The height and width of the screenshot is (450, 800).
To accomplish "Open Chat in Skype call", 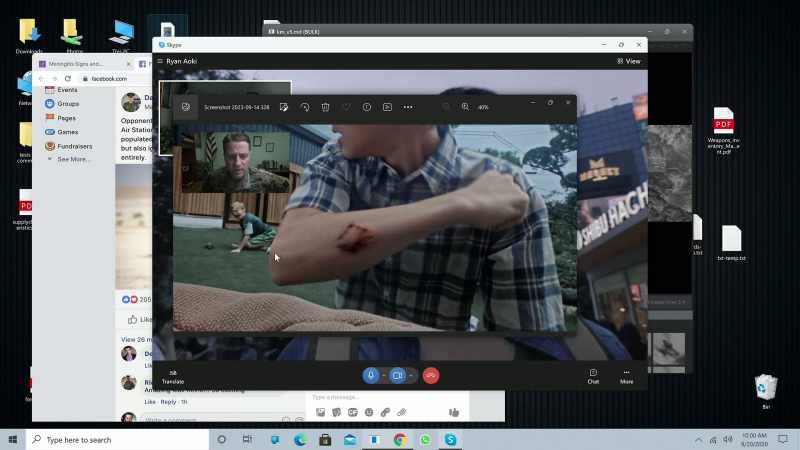I will coord(593,377).
